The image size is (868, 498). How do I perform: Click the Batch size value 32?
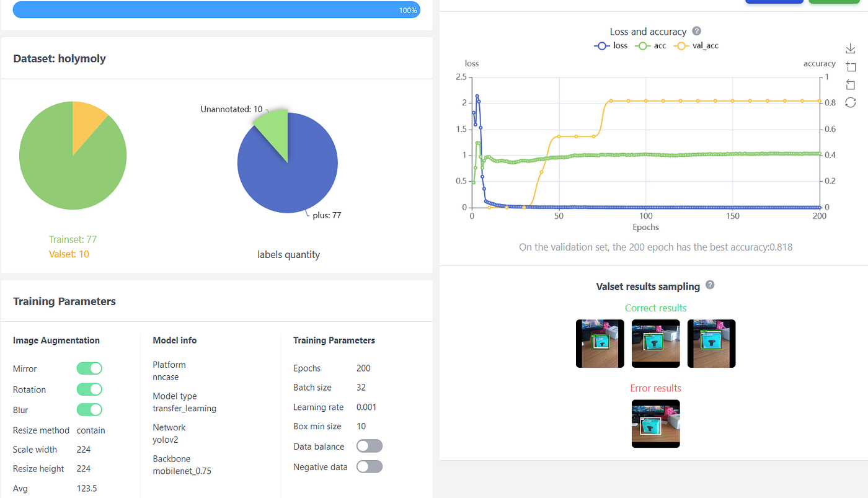click(361, 388)
